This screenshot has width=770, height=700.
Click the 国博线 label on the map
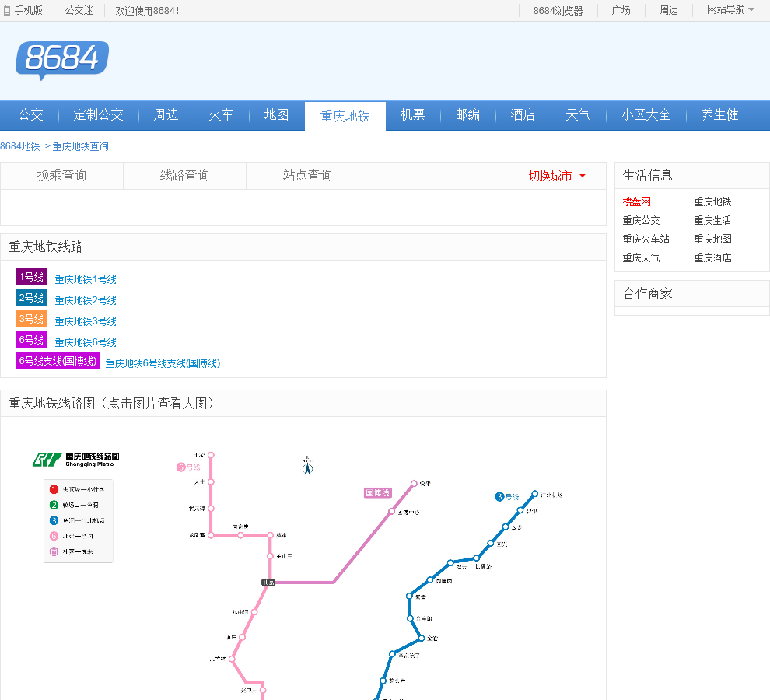coord(378,492)
